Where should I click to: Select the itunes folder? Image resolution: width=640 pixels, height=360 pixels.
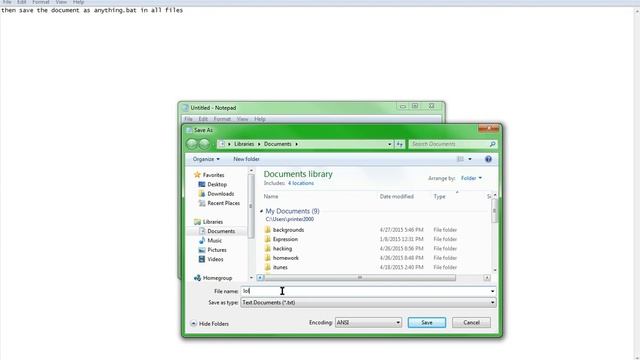280,267
